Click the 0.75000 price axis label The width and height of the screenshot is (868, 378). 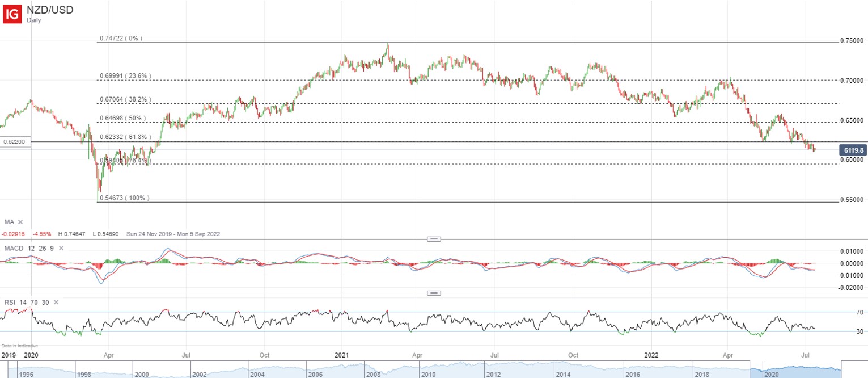(x=852, y=41)
